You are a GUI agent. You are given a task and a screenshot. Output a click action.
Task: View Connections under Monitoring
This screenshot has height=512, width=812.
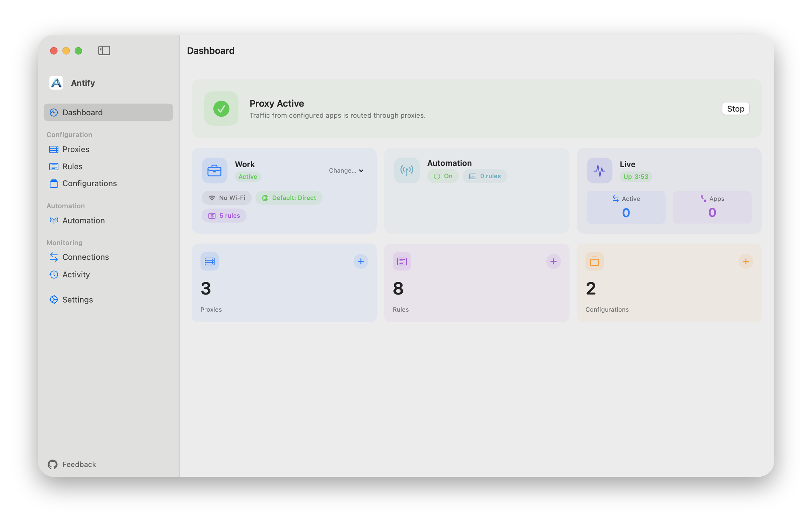[x=108, y=257]
